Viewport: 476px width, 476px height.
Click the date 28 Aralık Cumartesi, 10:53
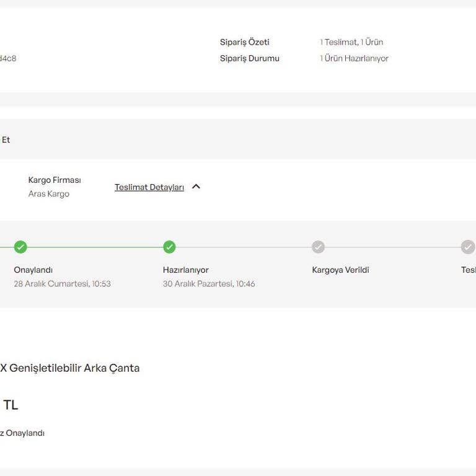pyautogui.click(x=62, y=283)
